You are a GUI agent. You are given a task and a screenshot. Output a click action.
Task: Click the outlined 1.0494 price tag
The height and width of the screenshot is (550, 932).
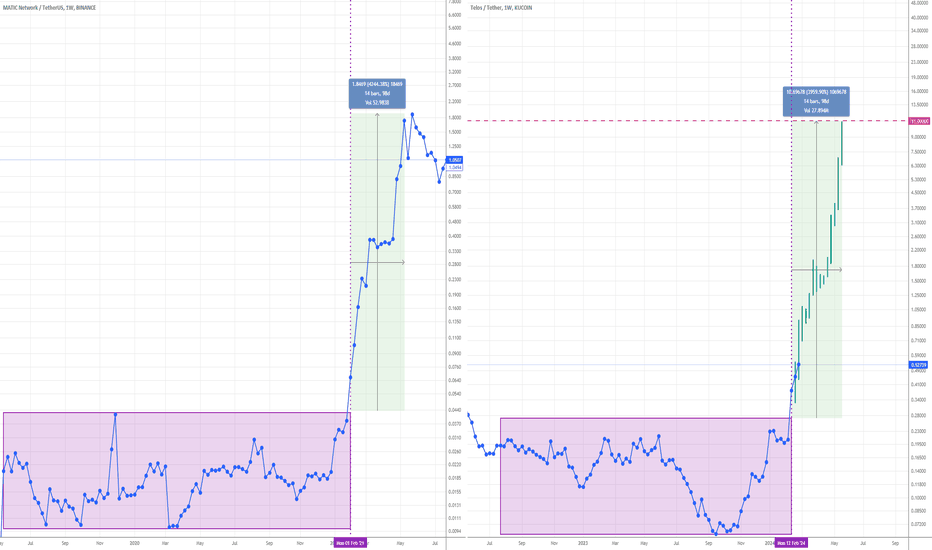tap(455, 168)
